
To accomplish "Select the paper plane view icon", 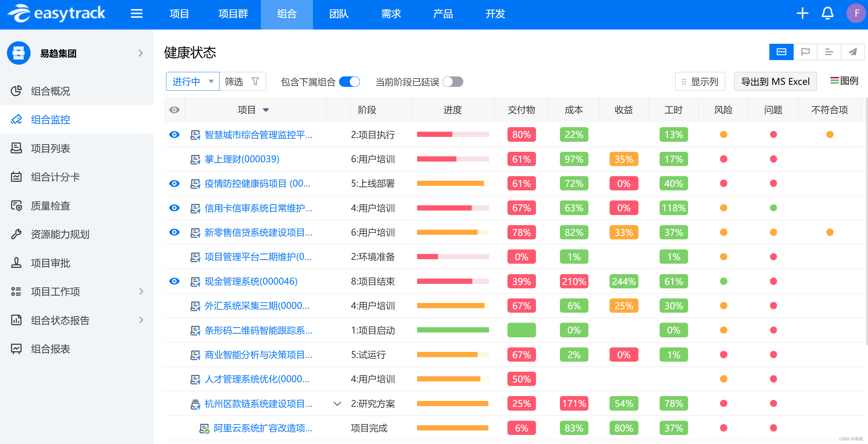I will coord(853,52).
